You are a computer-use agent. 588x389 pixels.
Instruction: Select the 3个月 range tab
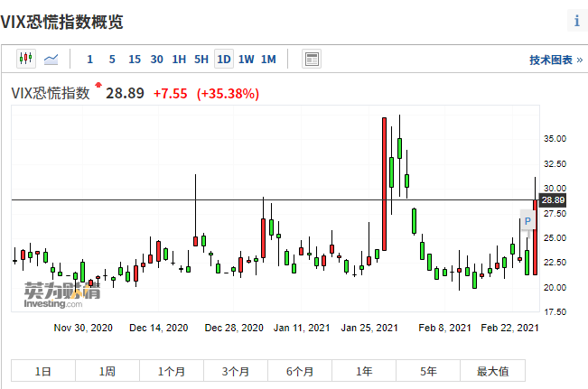235,371
